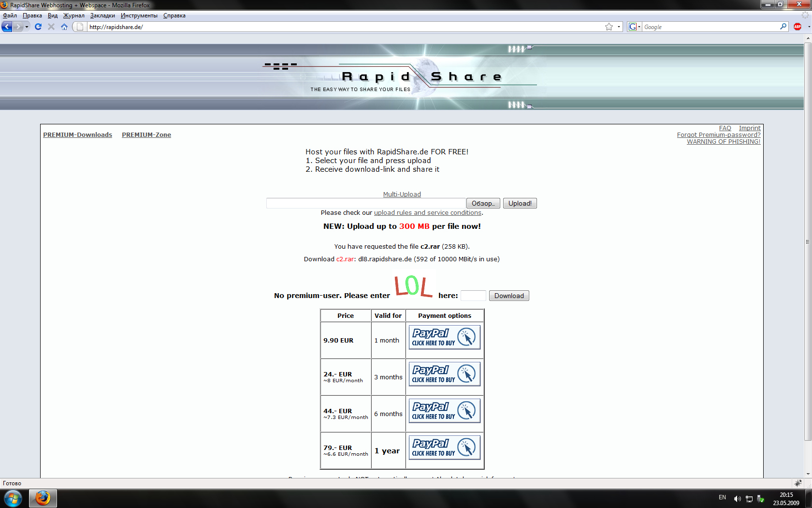
Task: Click the Forgot Premium-password? link
Action: (x=719, y=135)
